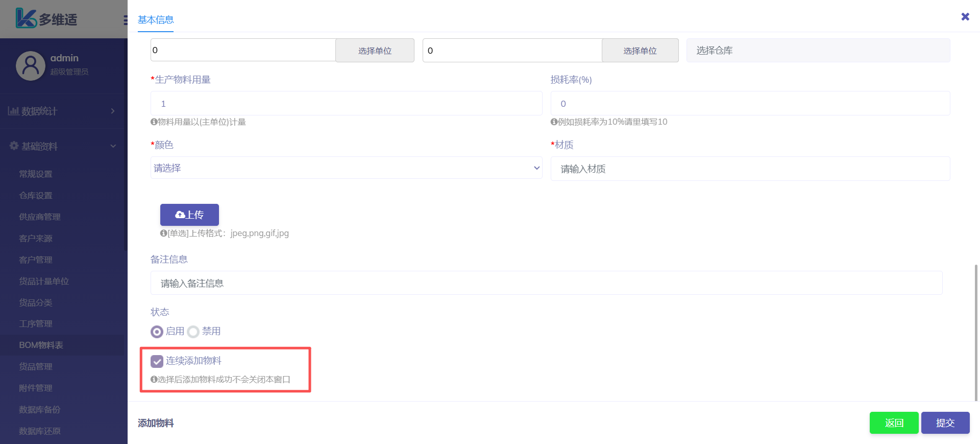Submit the form with 提交 button
Image resolution: width=980 pixels, height=444 pixels.
pos(945,423)
